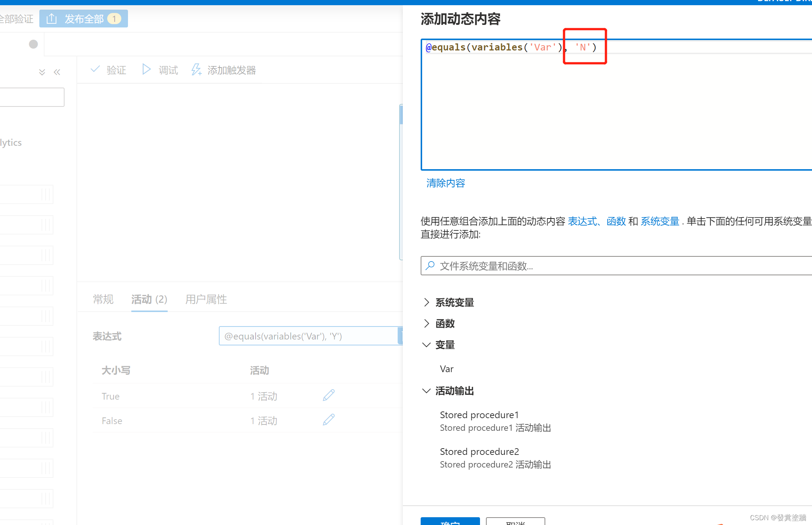Screen dimensions: 812x525
Task: Expand the 系统变量 section
Action: pyautogui.click(x=427, y=302)
